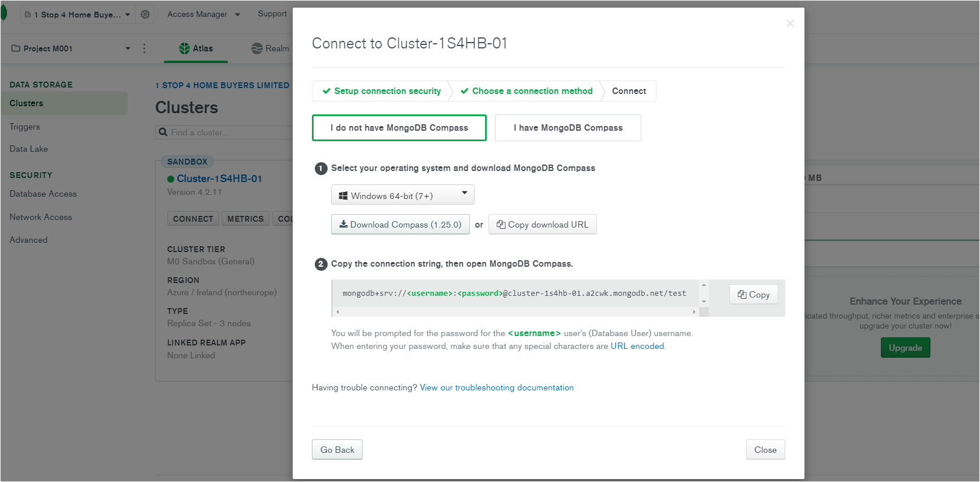Click the MongoDB leaf logo icon
The image size is (980, 482).
tap(3, 13)
